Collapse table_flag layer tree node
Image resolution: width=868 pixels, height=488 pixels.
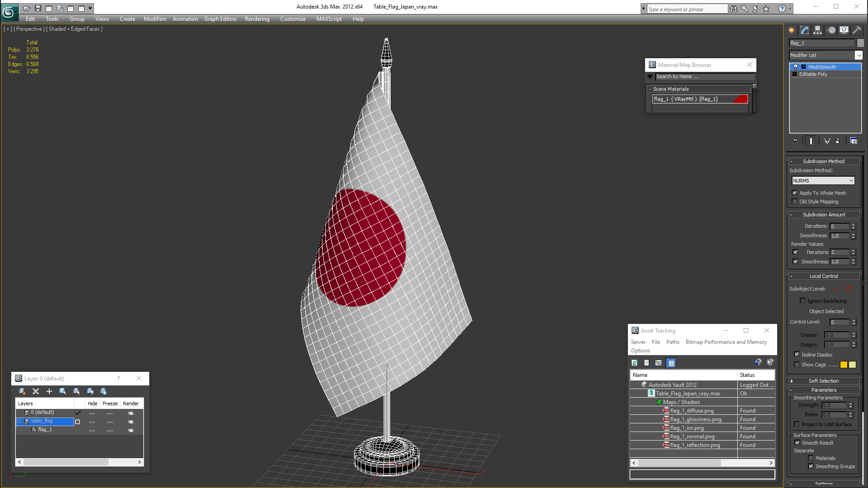click(x=19, y=421)
